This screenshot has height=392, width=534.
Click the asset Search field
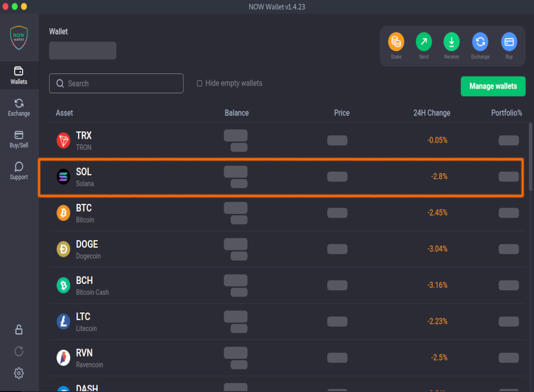(x=116, y=83)
